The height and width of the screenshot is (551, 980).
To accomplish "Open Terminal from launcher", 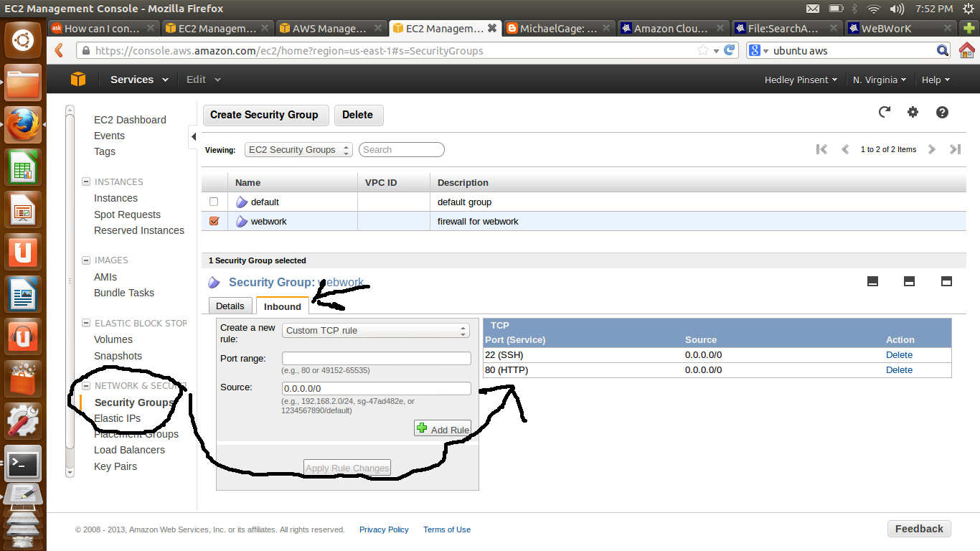I will tap(23, 463).
